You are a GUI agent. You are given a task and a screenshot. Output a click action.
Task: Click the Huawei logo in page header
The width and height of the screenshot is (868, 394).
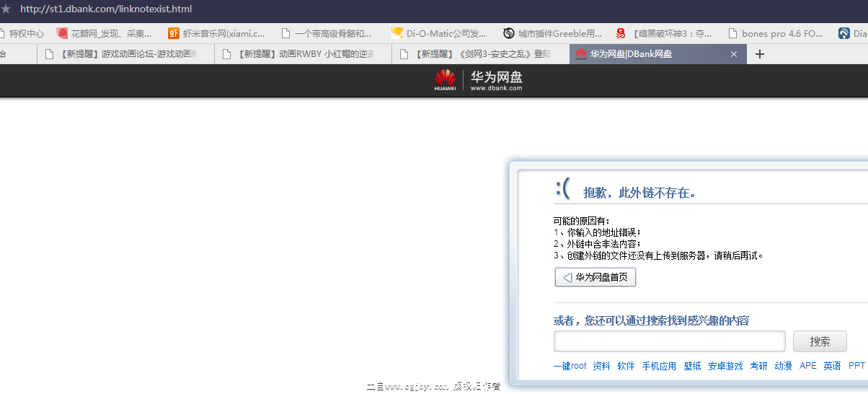445,80
